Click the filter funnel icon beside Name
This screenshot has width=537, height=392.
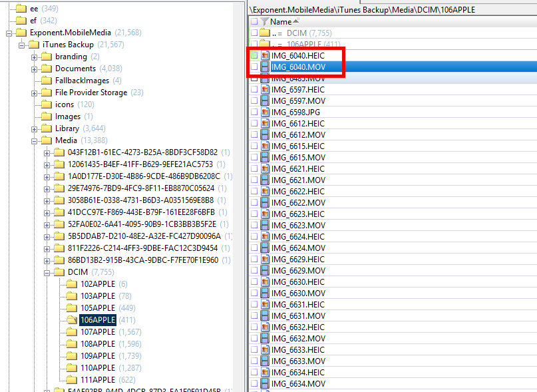265,22
